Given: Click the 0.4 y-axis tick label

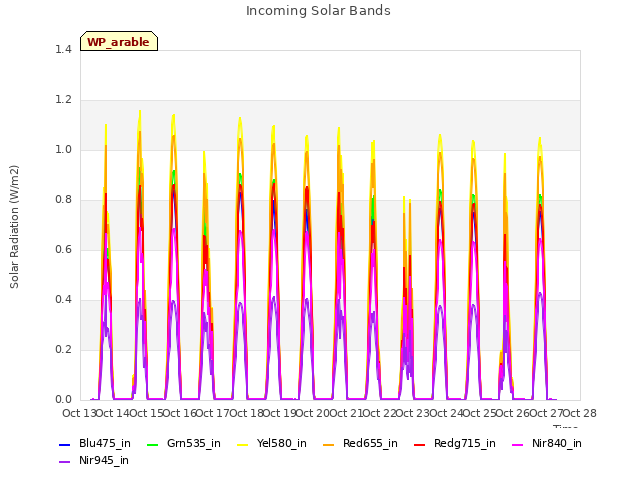Looking at the screenshot, I should point(63,300).
